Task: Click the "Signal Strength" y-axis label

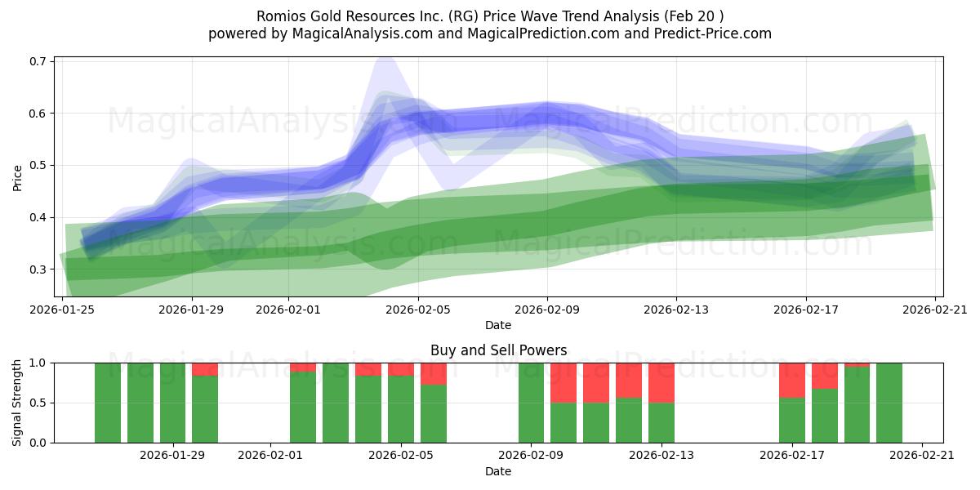Action: pos(18,403)
